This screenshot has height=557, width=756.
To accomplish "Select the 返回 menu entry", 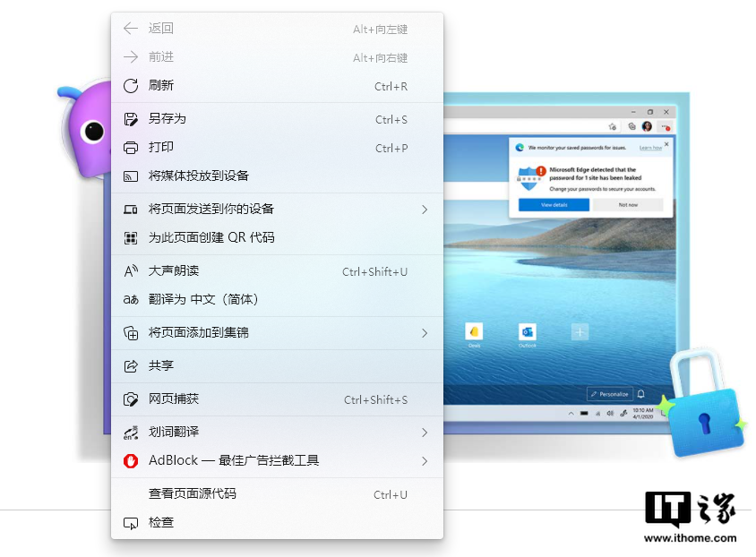I will (278, 29).
